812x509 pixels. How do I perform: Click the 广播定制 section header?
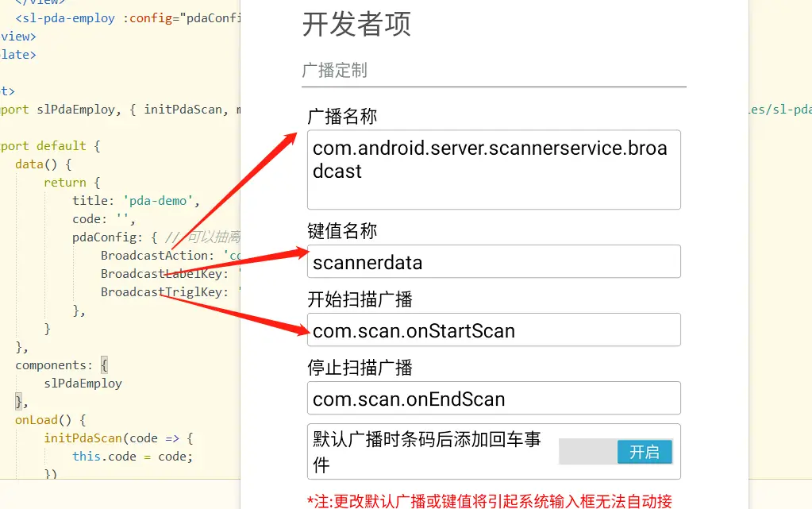tap(335, 71)
